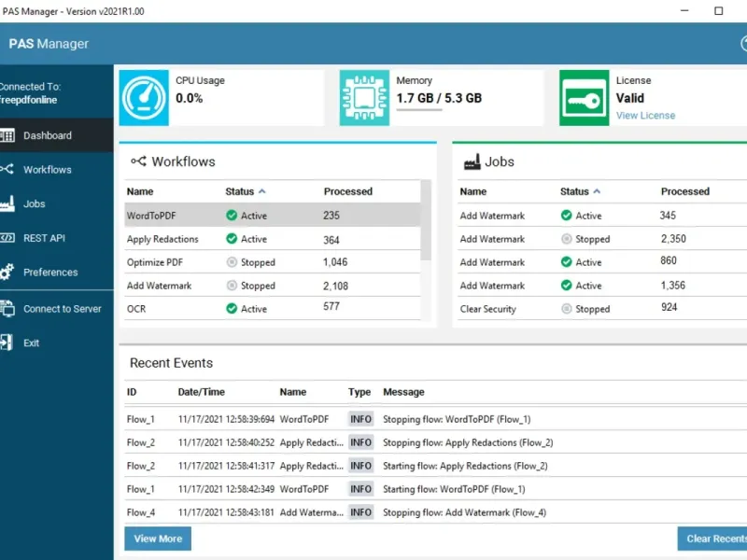This screenshot has height=560, width=747.
Task: Open Preferences via its gear icon
Action: click(x=7, y=273)
